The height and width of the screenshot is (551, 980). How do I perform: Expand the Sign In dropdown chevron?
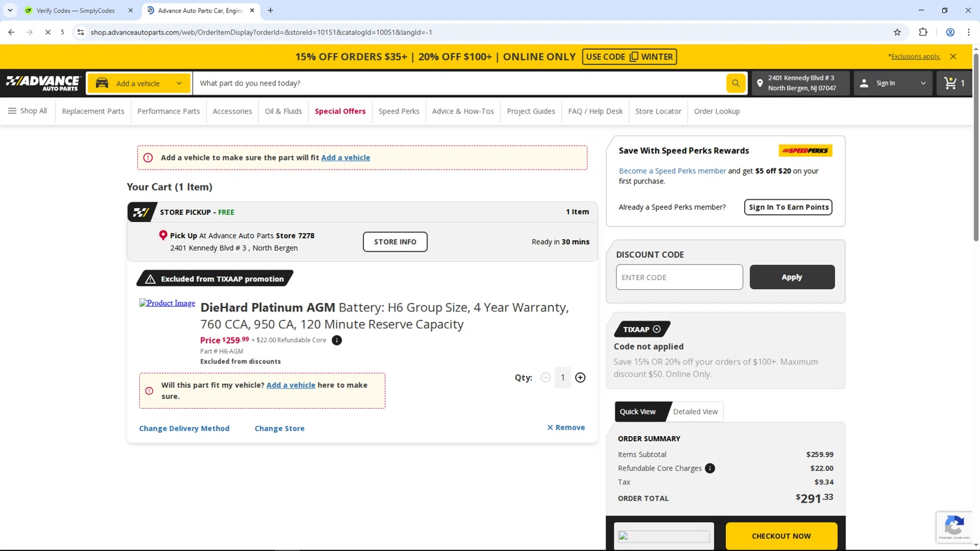[923, 83]
